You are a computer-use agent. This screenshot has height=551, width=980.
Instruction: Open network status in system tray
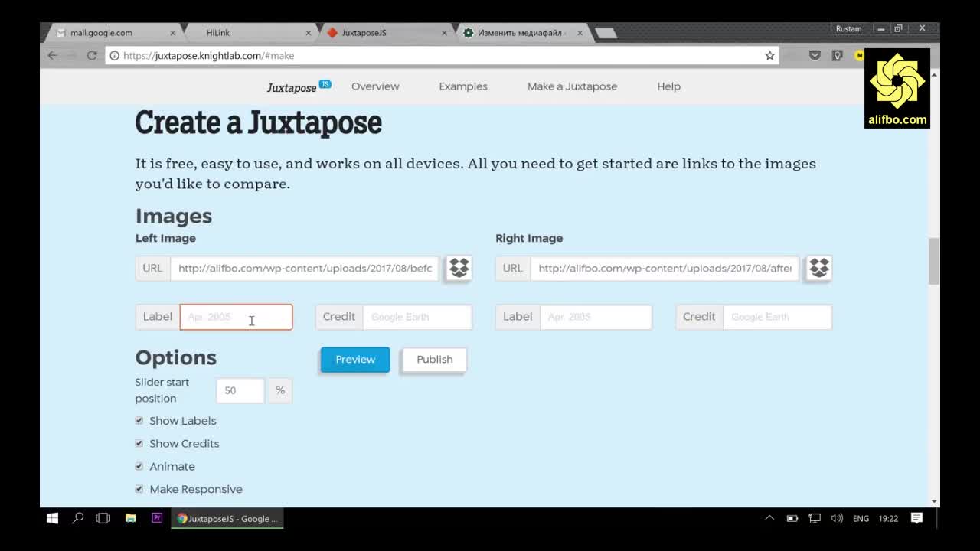pos(815,518)
